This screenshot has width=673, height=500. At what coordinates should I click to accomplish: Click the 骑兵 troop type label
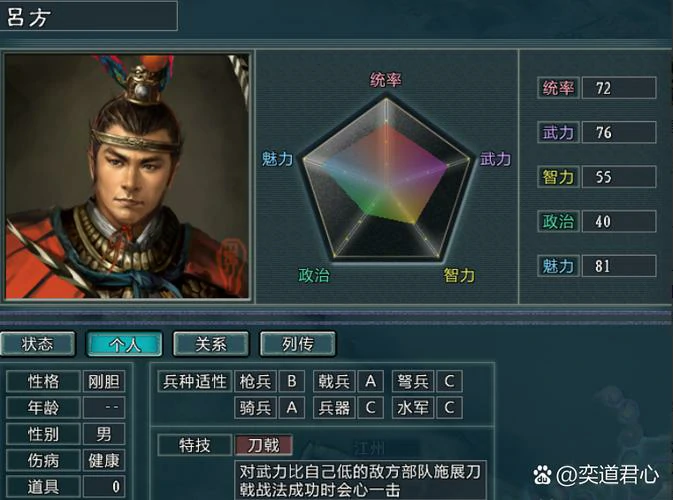click(255, 408)
